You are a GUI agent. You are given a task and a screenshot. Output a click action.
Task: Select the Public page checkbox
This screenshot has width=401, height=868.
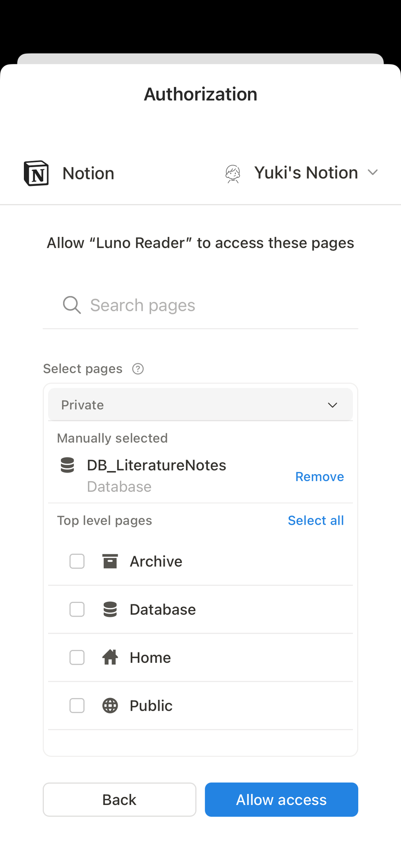(x=77, y=706)
